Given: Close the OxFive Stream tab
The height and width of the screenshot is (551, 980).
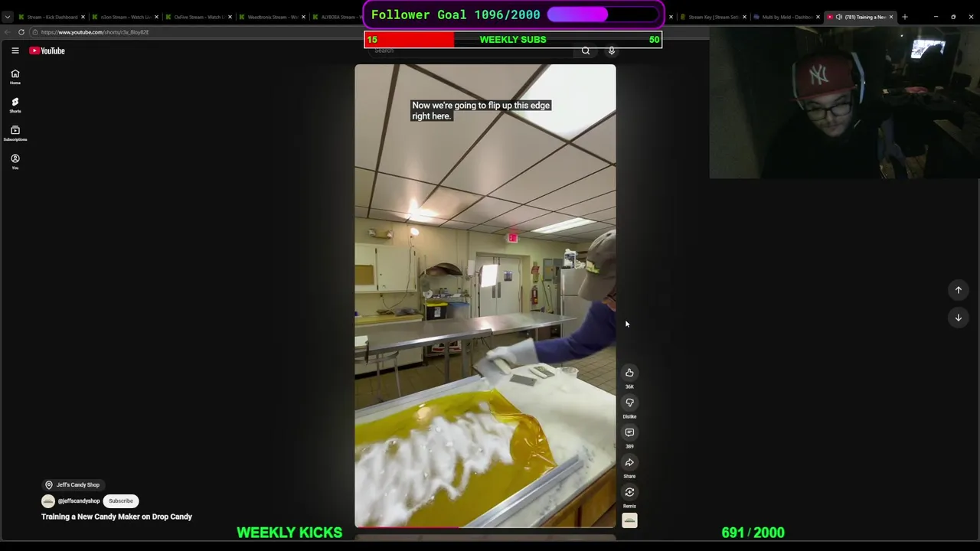Looking at the screenshot, I should pos(230,17).
